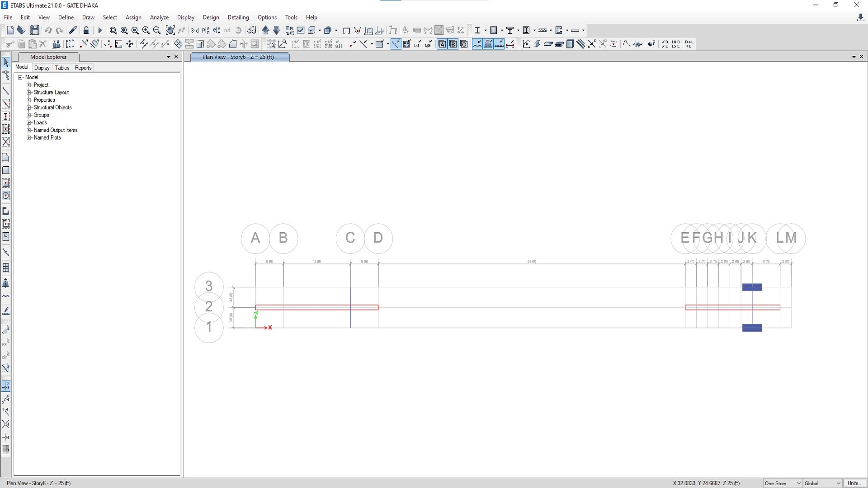
Task: Click the Rubber Band Zoom icon
Action: (x=113, y=30)
